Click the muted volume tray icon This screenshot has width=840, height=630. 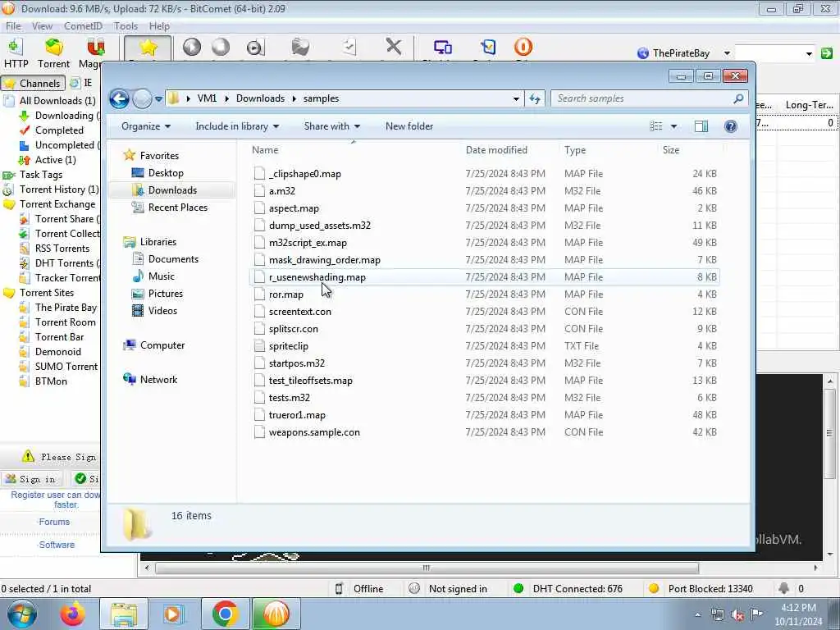pyautogui.click(x=737, y=615)
